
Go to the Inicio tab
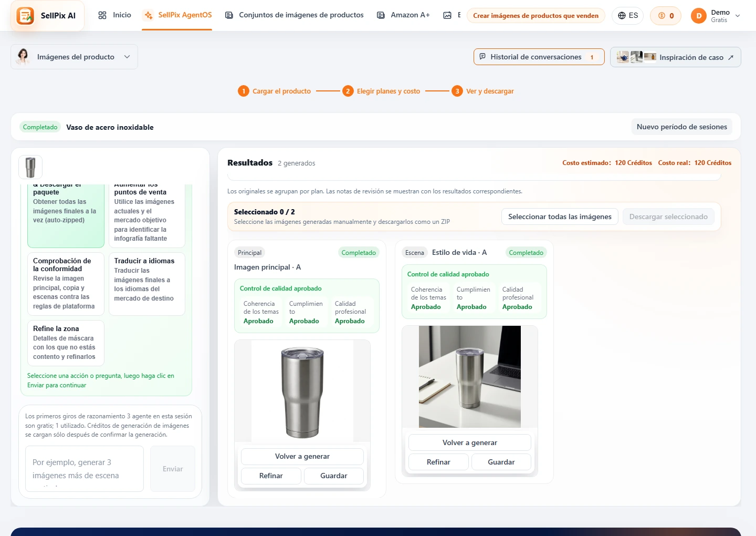point(114,15)
